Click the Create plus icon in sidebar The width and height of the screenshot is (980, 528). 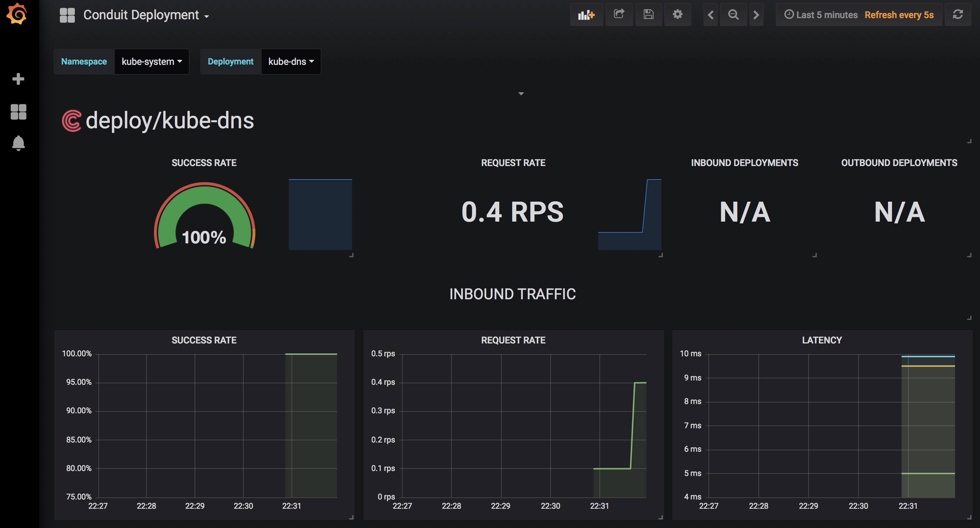(18, 79)
